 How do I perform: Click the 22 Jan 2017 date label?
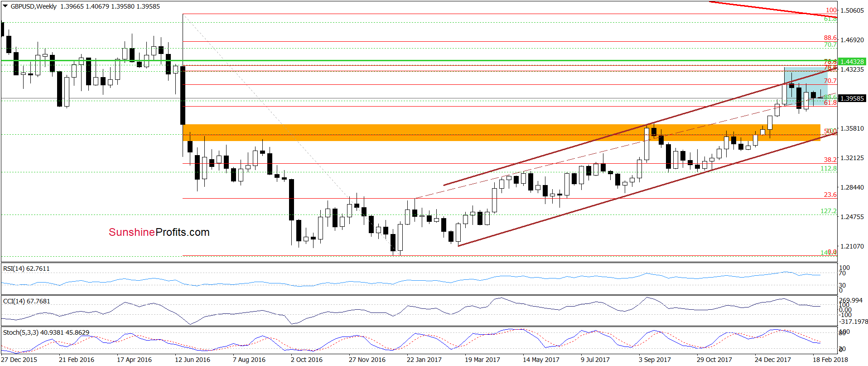[x=424, y=360]
